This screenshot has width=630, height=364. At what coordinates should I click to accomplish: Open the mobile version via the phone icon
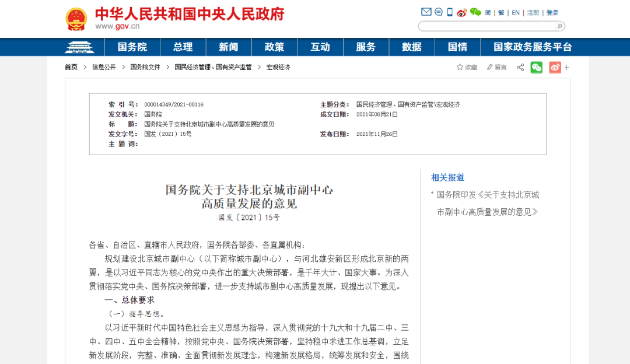(x=449, y=11)
